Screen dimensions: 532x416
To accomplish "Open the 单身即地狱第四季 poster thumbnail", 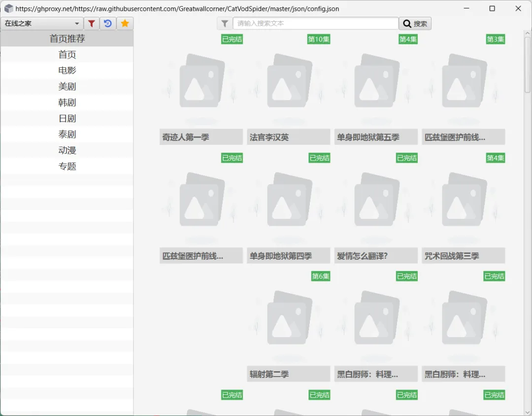I will tap(289, 200).
